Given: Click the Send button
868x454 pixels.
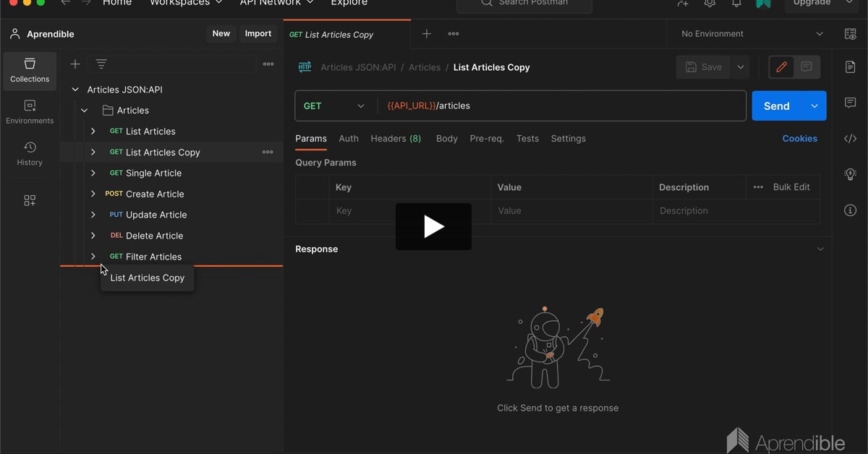Looking at the screenshot, I should pyautogui.click(x=777, y=106).
